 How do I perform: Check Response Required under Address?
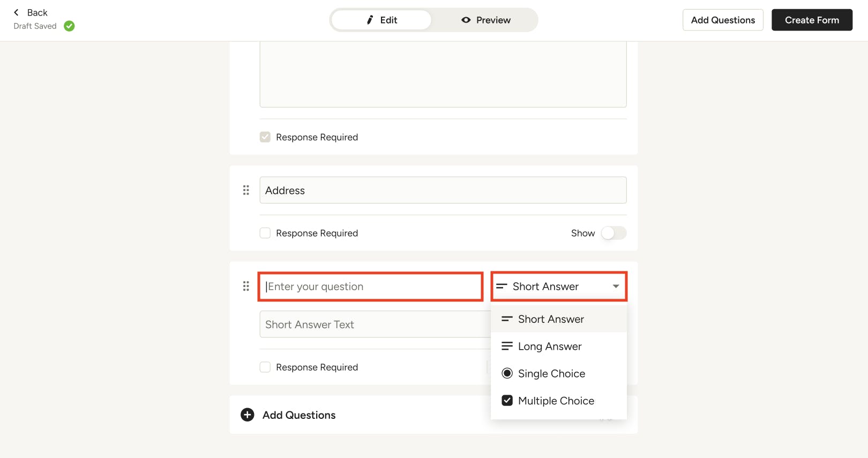click(x=265, y=233)
